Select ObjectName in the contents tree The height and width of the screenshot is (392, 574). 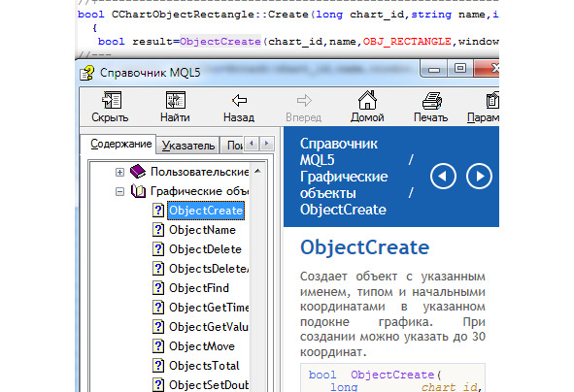202,230
